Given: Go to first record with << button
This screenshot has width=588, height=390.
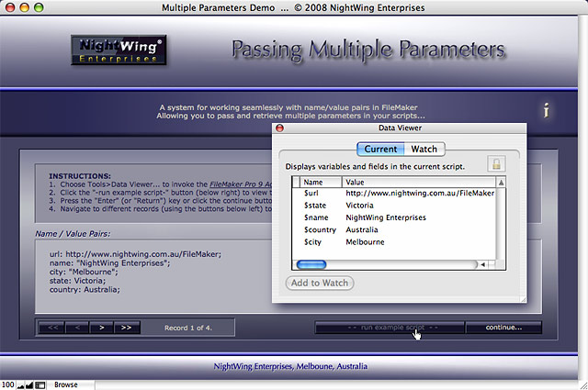Looking at the screenshot, I should point(52,328).
